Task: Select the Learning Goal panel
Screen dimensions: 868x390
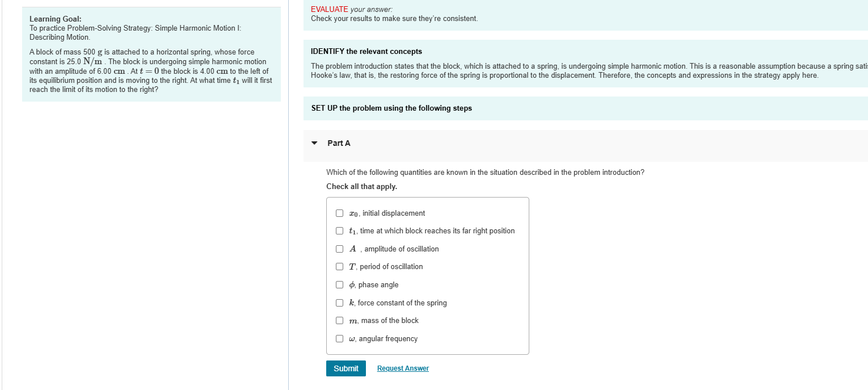Action: point(151,54)
